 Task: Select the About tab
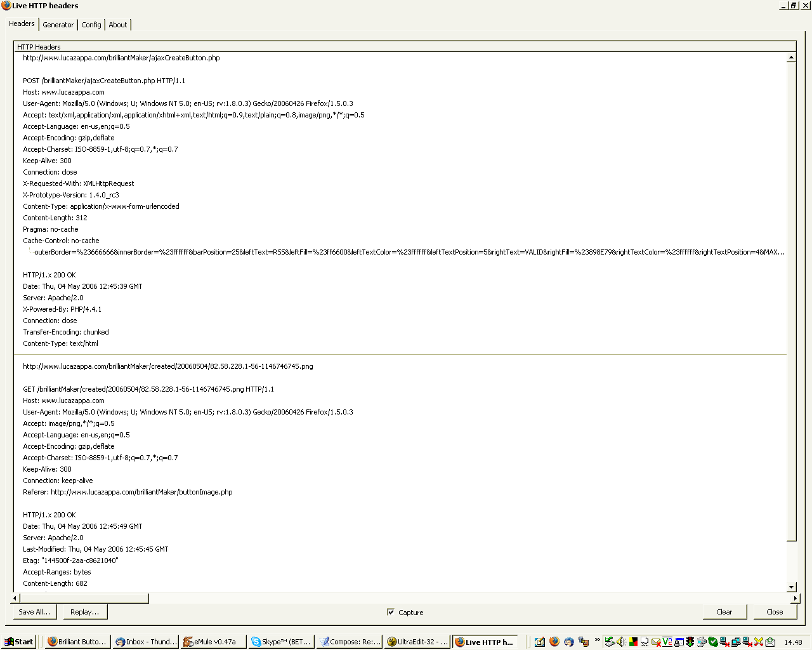coord(118,25)
